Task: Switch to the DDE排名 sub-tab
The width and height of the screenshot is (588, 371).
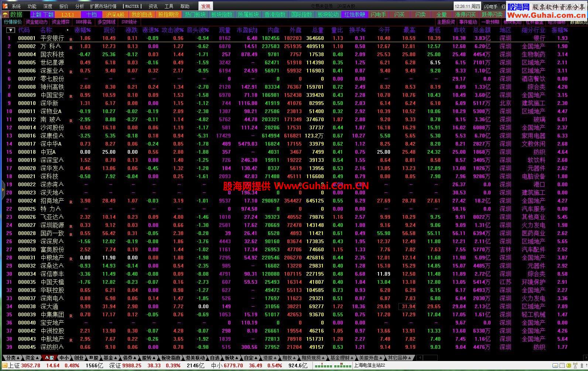Action: click(x=83, y=22)
